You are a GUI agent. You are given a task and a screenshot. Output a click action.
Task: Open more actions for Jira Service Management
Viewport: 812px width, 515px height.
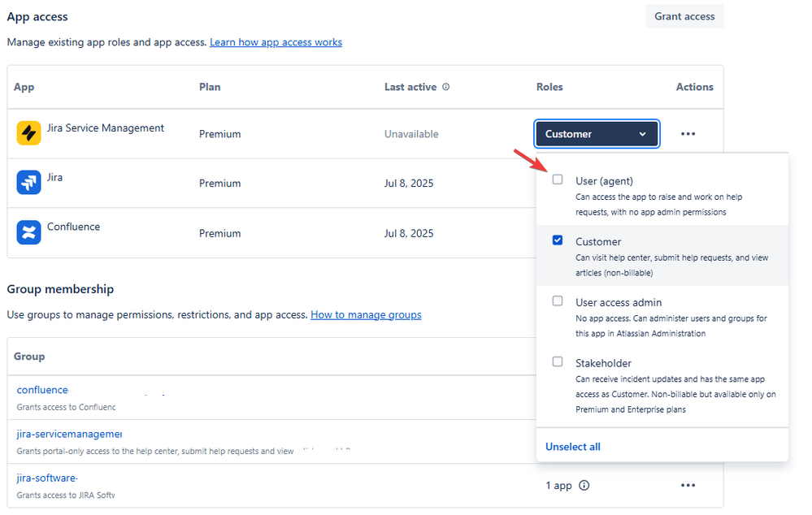tap(688, 134)
